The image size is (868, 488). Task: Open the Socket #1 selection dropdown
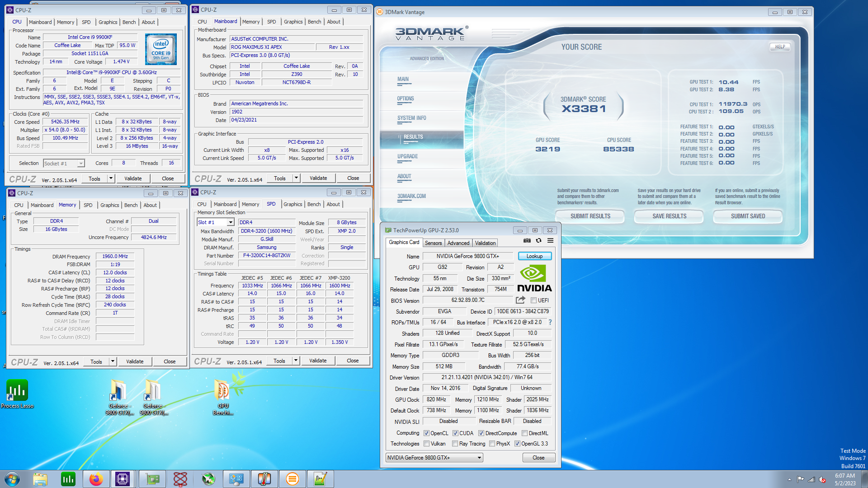[64, 164]
